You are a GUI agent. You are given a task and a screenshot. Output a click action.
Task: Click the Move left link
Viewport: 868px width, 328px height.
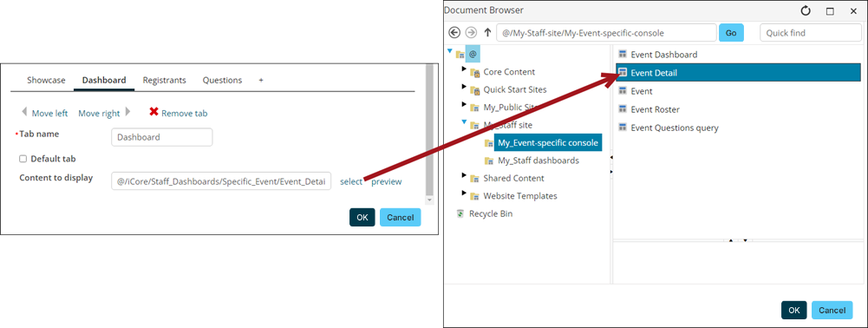click(x=49, y=114)
